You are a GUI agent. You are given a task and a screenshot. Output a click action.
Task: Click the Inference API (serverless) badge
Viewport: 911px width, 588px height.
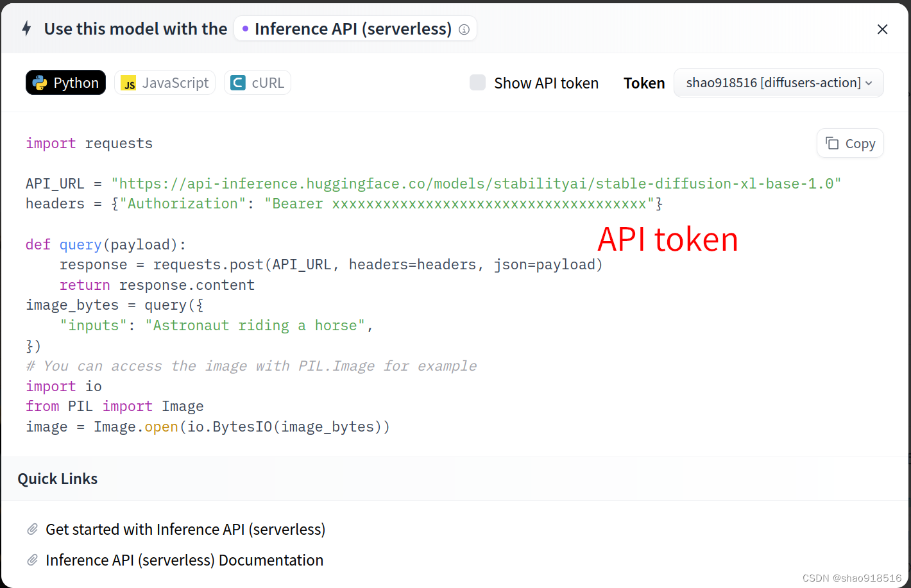coord(355,29)
